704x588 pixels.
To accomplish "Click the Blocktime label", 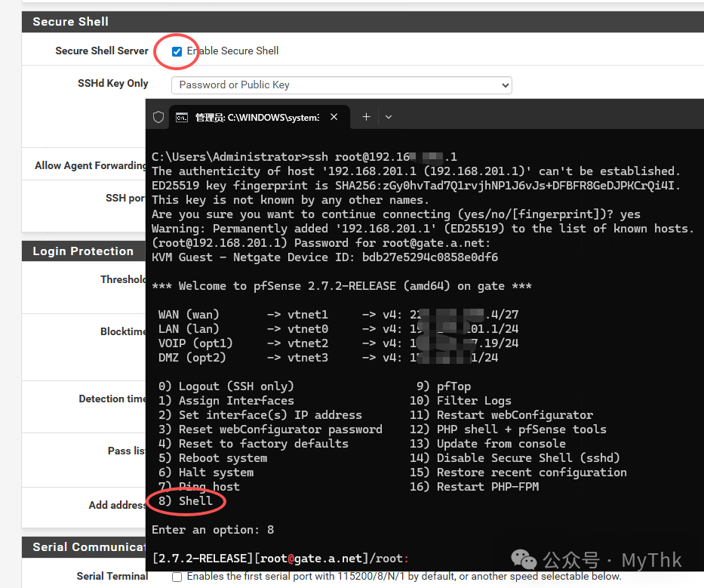I will [x=123, y=331].
